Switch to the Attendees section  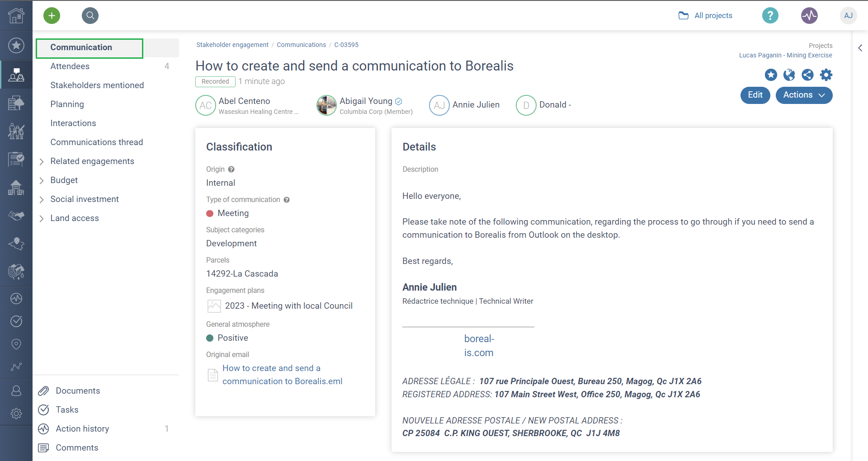[70, 66]
